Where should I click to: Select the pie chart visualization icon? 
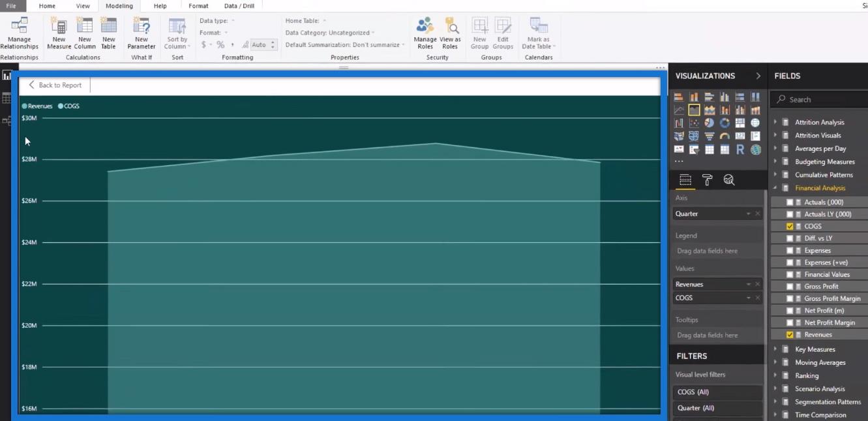709,123
